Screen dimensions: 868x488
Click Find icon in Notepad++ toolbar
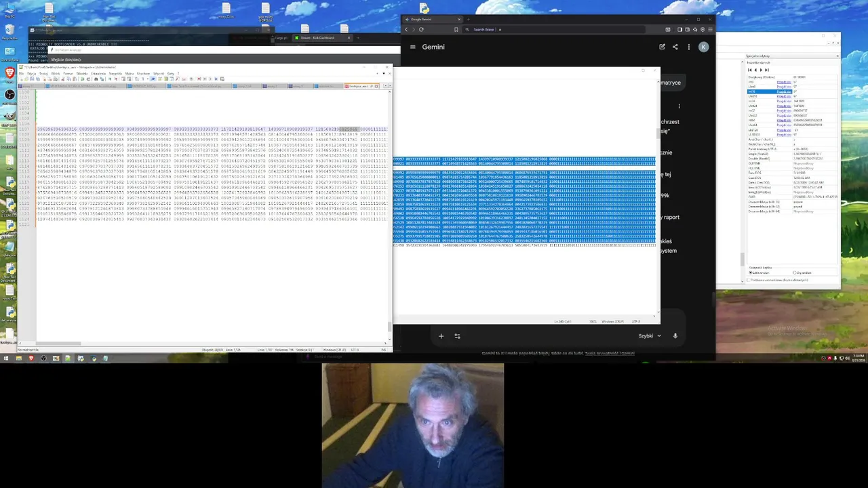[x=96, y=79]
